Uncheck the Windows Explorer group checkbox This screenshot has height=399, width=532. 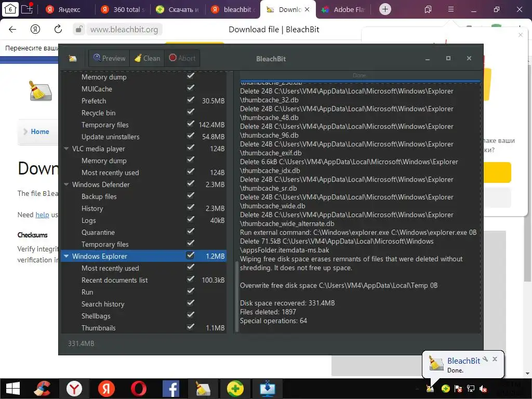click(190, 256)
